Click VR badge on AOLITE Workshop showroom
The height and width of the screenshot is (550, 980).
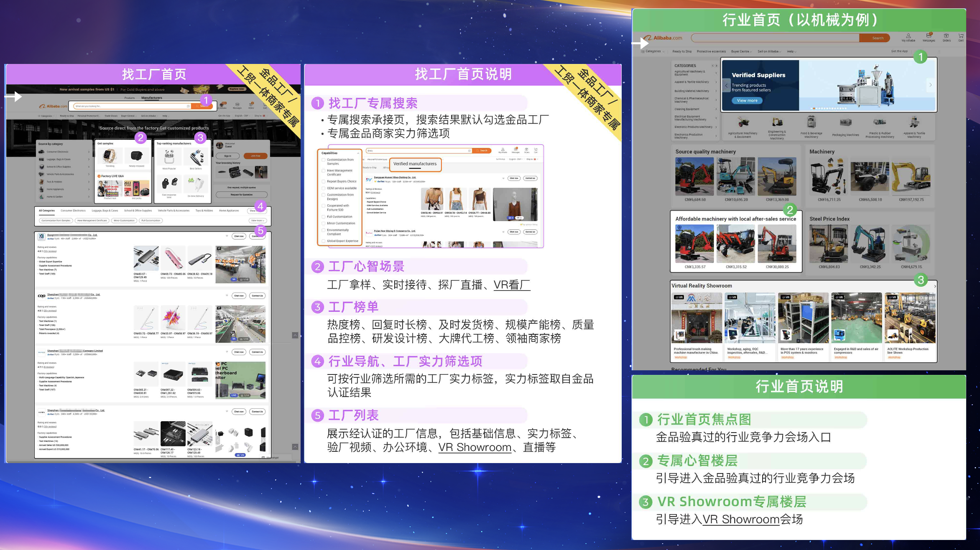(892, 297)
